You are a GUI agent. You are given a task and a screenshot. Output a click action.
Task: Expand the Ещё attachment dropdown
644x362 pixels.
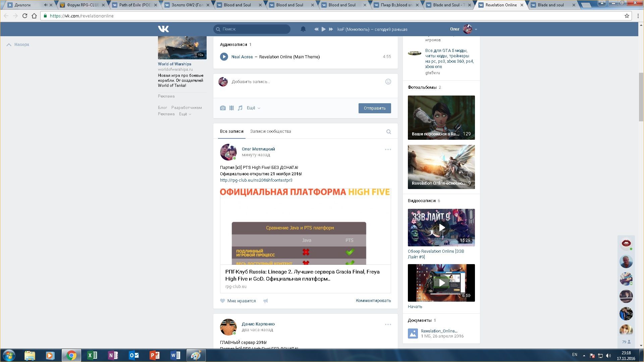point(253,108)
